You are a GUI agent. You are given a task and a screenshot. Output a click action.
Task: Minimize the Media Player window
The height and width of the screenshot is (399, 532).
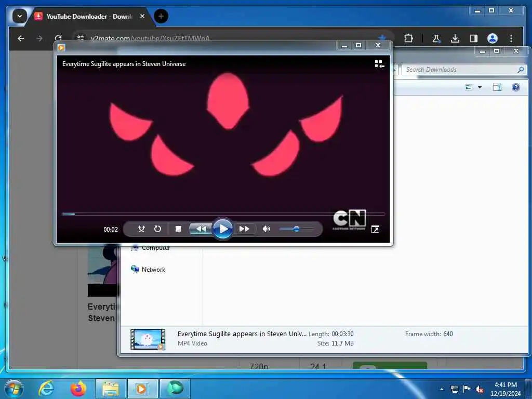(x=344, y=46)
